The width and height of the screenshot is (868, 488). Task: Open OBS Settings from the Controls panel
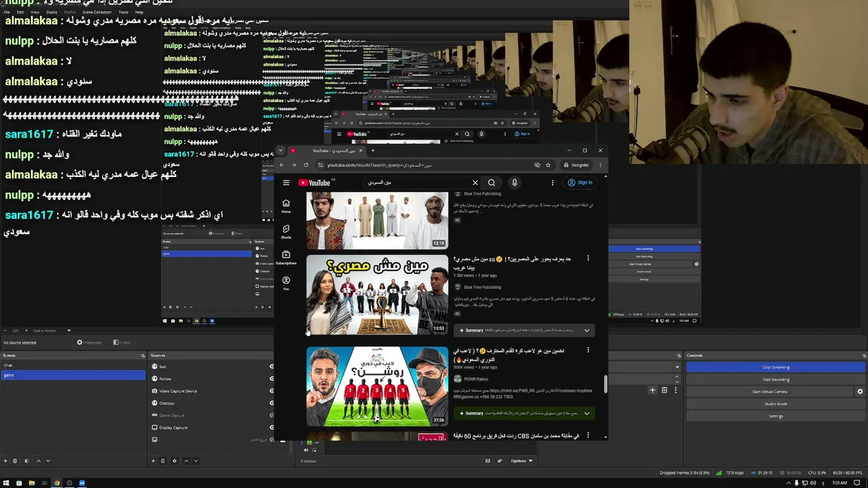pos(776,416)
